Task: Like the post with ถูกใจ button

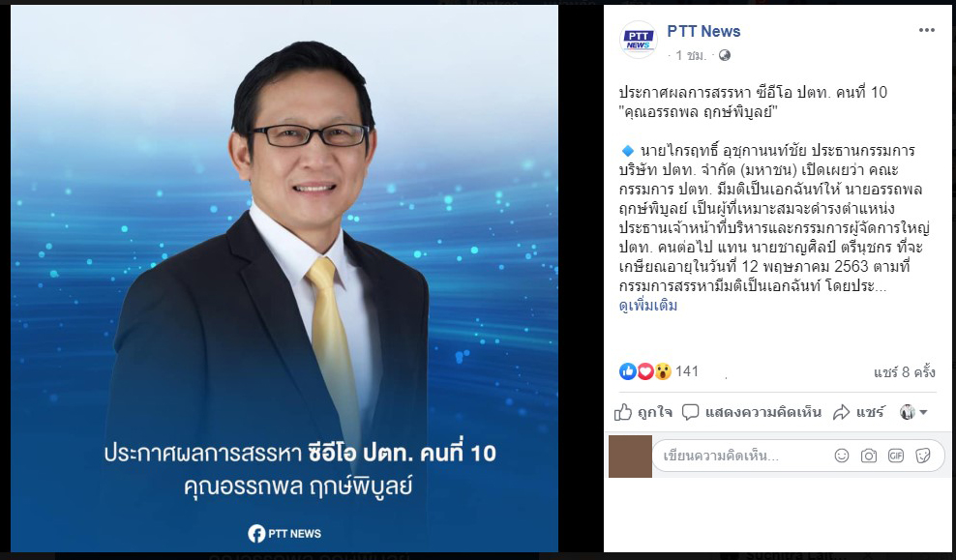Action: coord(643,413)
